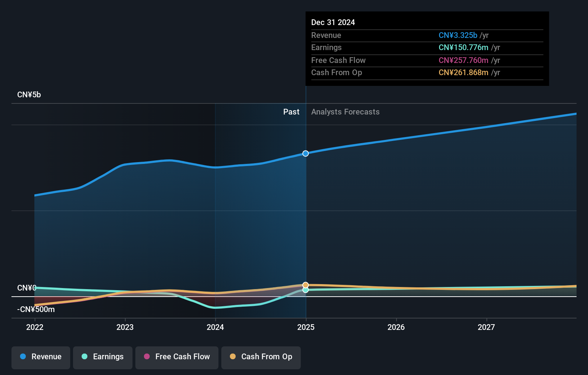Toggle the Revenue series visibility
The width and height of the screenshot is (588, 375).
click(x=40, y=357)
